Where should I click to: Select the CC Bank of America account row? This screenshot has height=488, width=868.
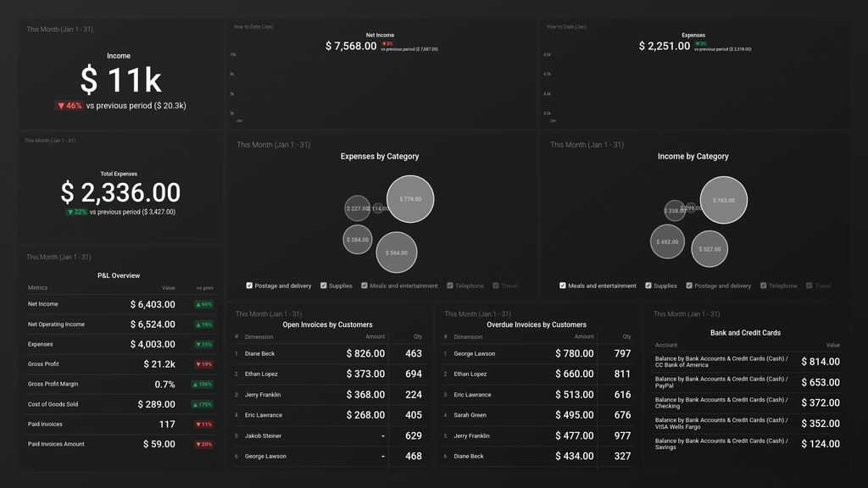click(x=748, y=362)
